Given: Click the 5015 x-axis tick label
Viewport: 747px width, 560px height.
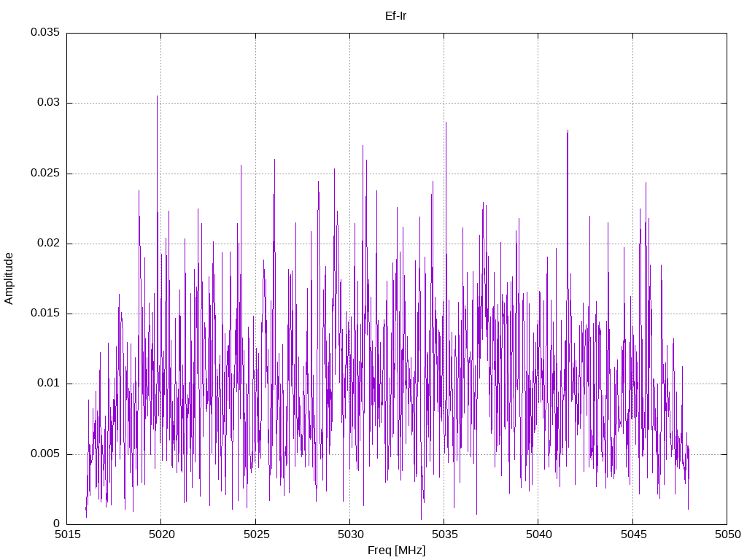Looking at the screenshot, I should 68,534.
